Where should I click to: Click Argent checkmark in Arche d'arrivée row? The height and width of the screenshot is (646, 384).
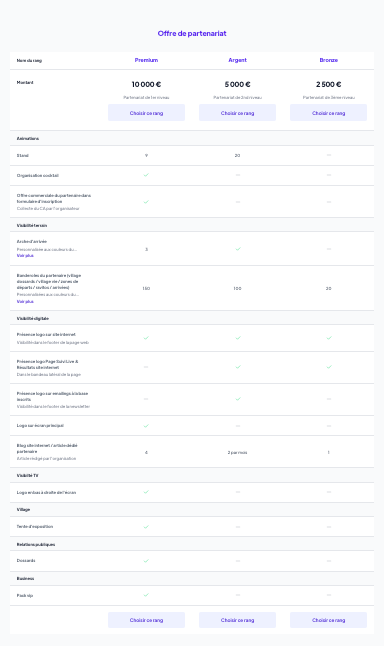click(238, 249)
